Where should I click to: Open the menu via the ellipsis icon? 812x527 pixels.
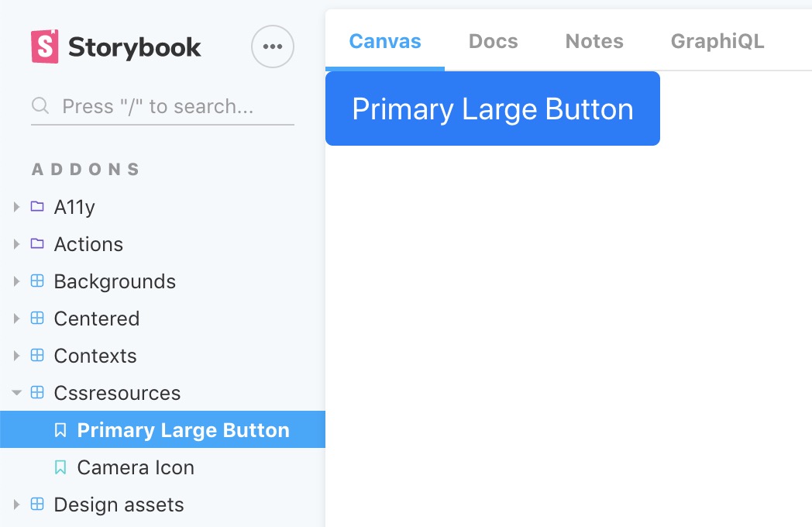[273, 46]
